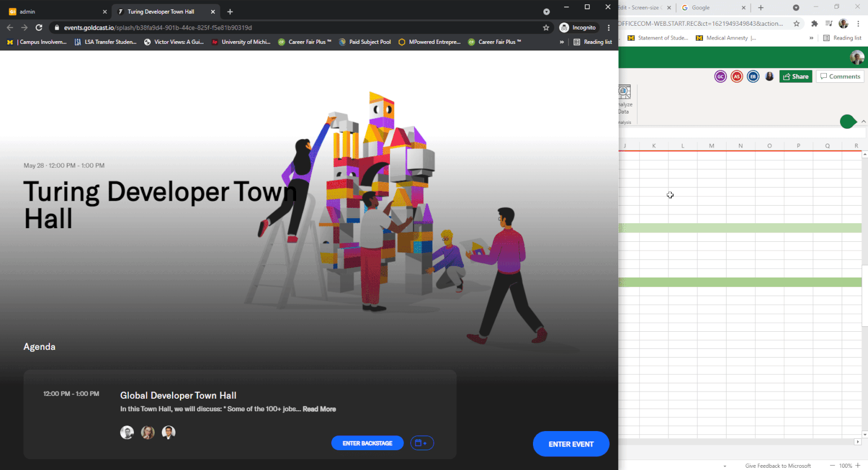The width and height of the screenshot is (868, 470).
Task: Open the Paid Subject Pool bookmark
Action: [x=365, y=42]
